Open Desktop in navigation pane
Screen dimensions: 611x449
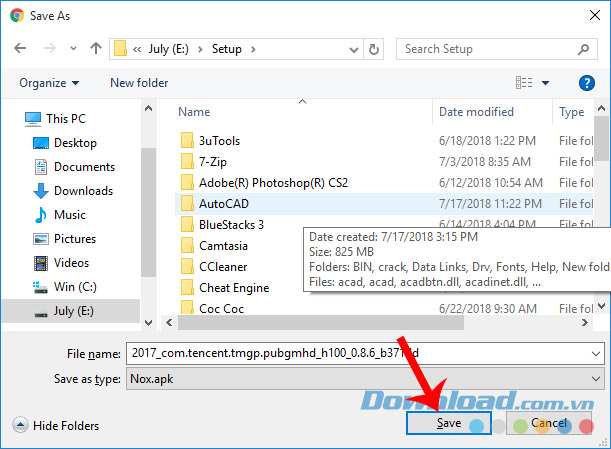[65, 143]
